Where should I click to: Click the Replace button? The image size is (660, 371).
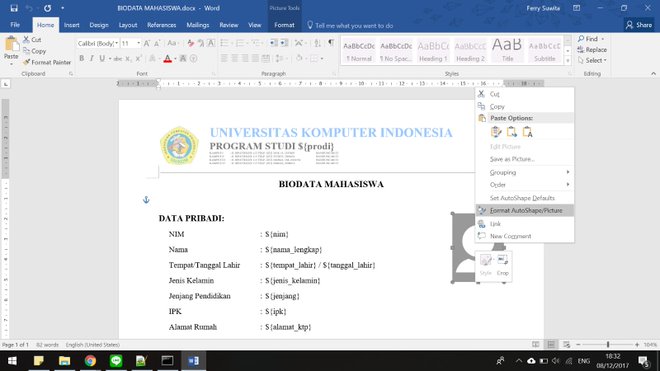[x=592, y=50]
